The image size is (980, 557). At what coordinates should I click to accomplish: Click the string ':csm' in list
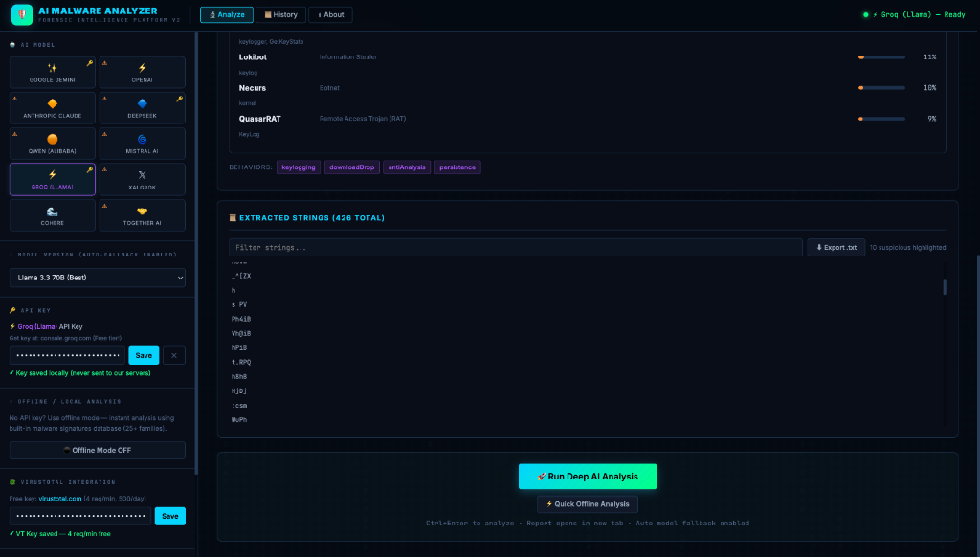click(239, 405)
